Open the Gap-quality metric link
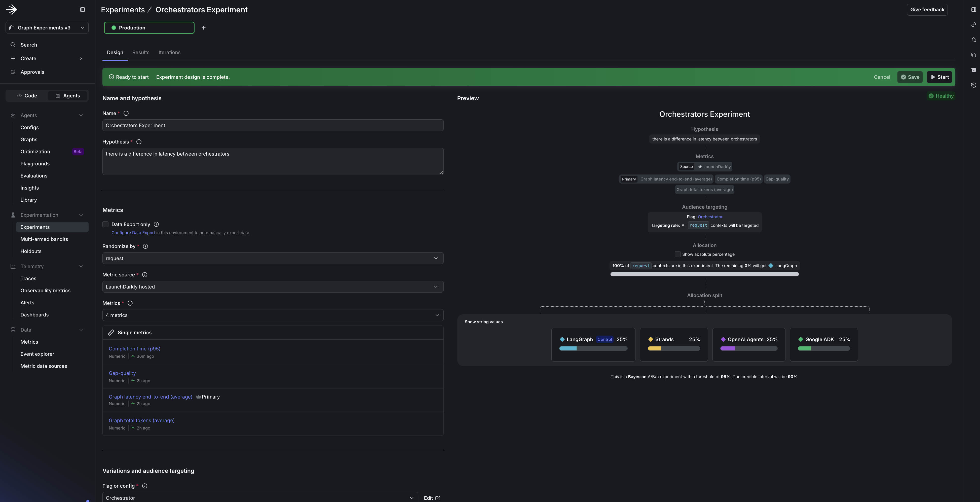Image resolution: width=980 pixels, height=502 pixels. [x=122, y=373]
